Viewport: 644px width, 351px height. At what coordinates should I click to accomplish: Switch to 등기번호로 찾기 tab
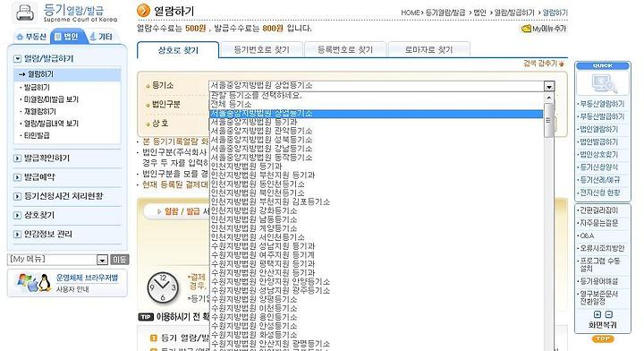coord(261,50)
